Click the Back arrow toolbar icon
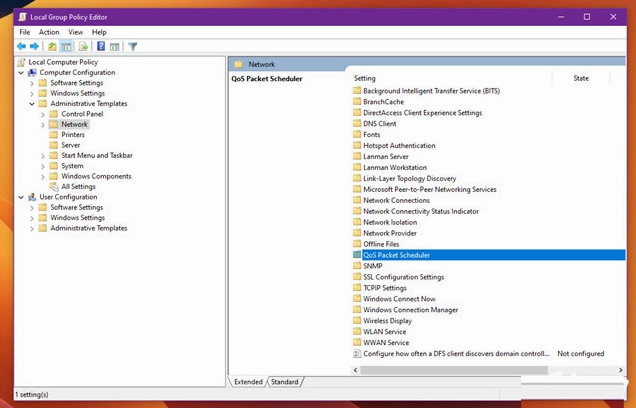The width and height of the screenshot is (636, 408). coord(21,47)
